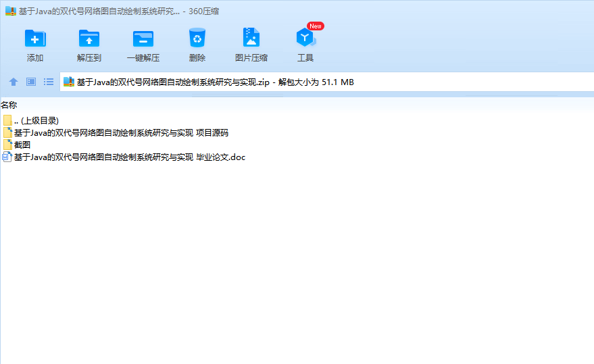
Task: Click the Word document icon of 毕业论文.doc
Action: tap(7, 157)
